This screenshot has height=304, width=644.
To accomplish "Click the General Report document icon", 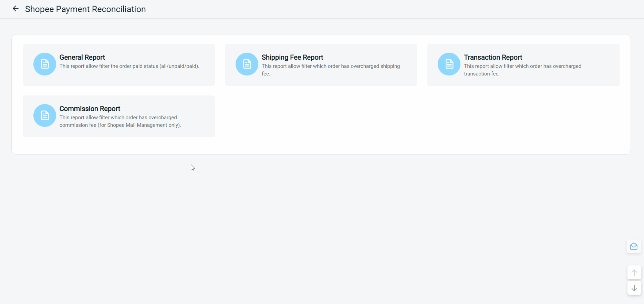I will (45, 64).
